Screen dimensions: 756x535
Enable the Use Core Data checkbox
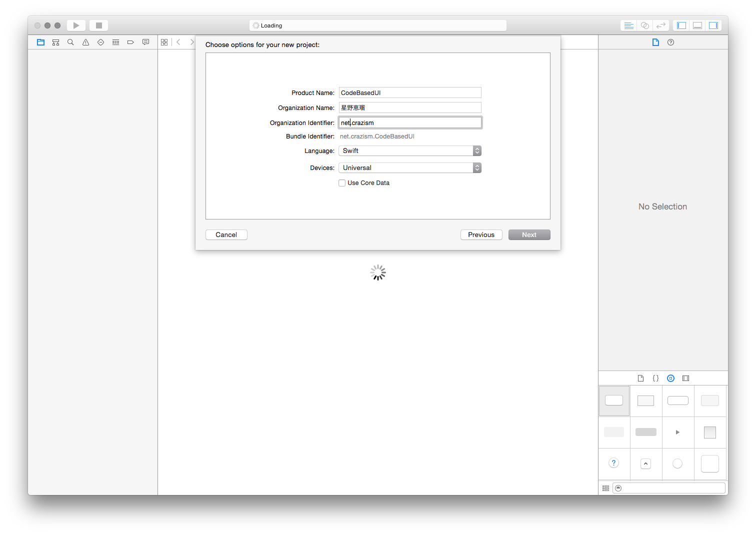[342, 183]
